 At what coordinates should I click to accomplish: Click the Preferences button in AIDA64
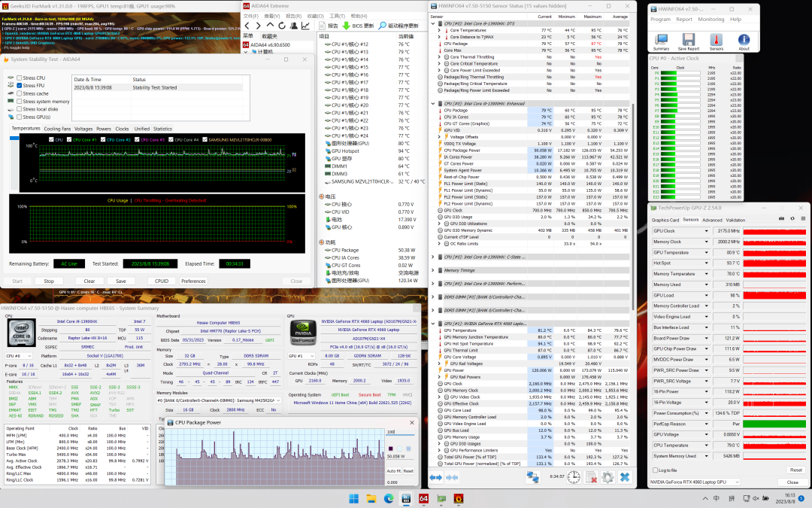pyautogui.click(x=193, y=281)
